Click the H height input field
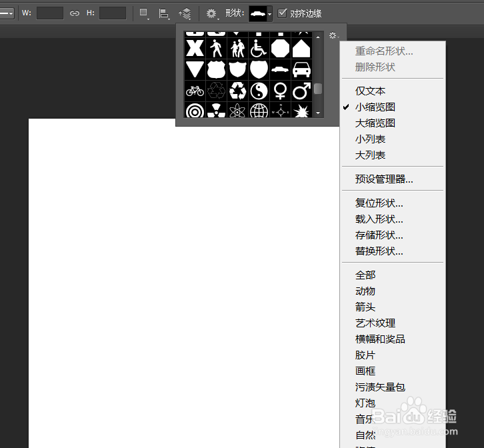 pyautogui.click(x=113, y=13)
